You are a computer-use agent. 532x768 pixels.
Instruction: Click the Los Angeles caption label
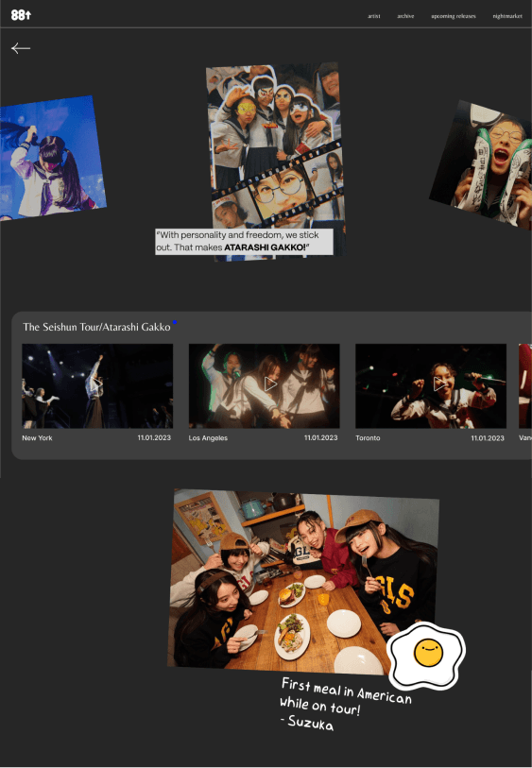point(208,438)
